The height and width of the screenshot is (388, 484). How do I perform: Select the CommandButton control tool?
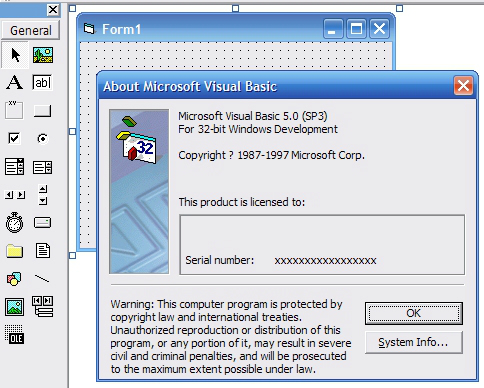coord(42,111)
